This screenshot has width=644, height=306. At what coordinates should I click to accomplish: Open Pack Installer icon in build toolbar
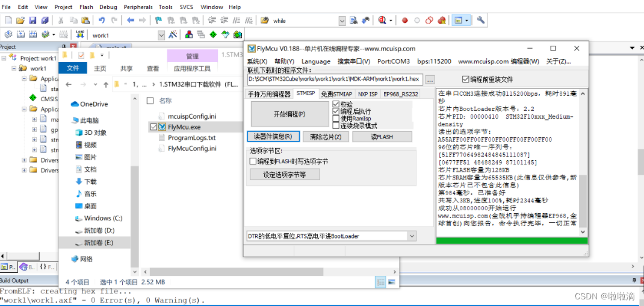237,34
